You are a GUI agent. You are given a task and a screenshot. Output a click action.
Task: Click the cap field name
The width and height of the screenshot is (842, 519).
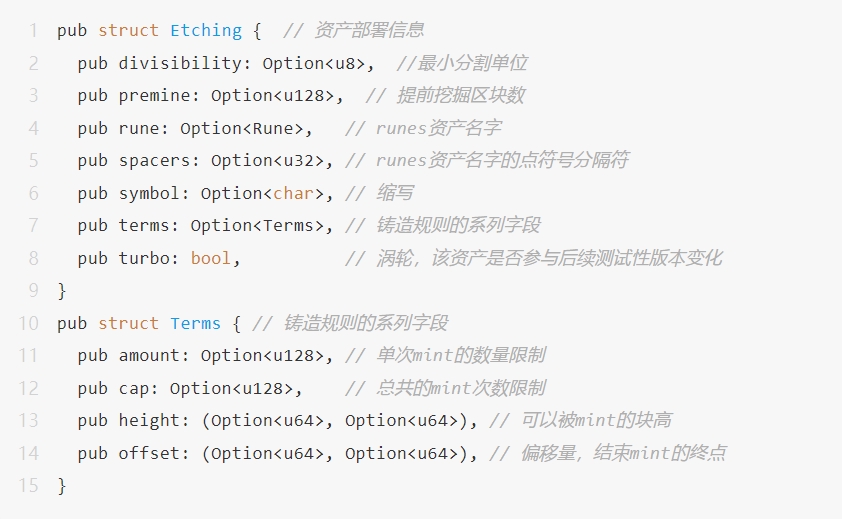[x=134, y=388]
